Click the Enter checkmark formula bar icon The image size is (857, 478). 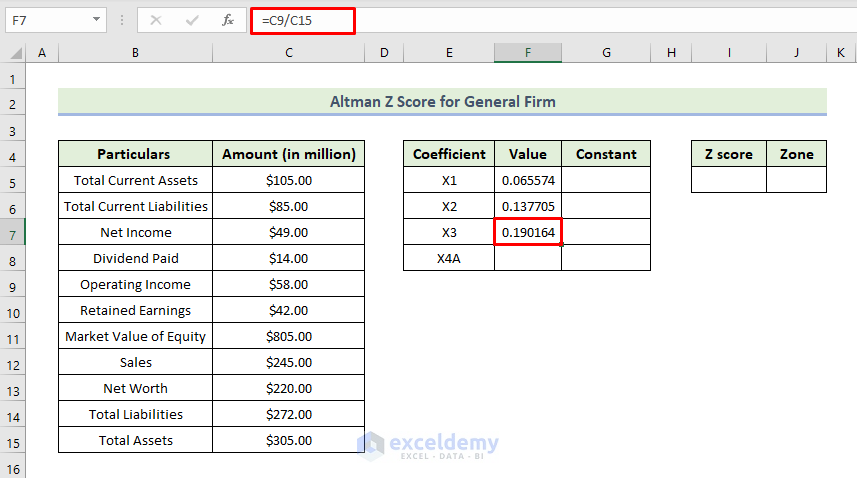[x=191, y=20]
